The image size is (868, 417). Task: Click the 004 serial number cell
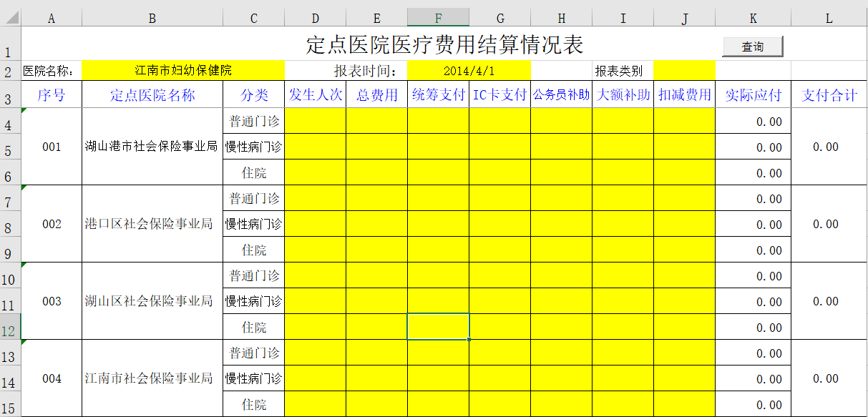(52, 378)
